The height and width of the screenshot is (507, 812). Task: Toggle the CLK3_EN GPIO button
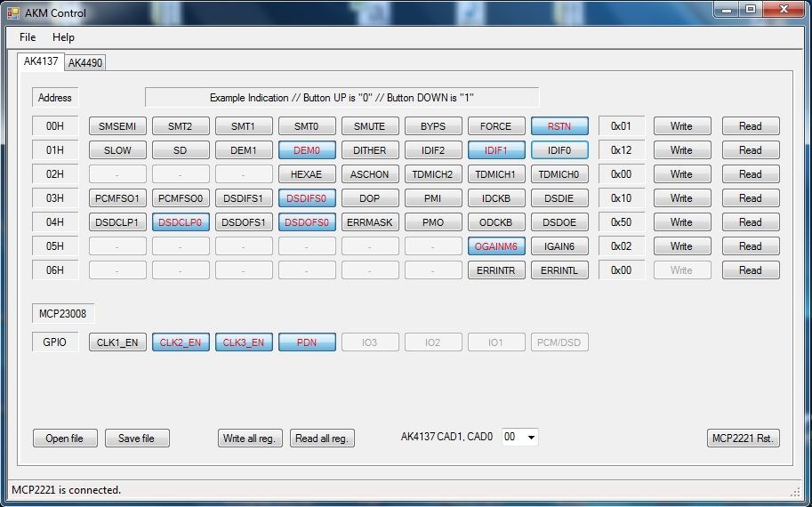point(244,342)
